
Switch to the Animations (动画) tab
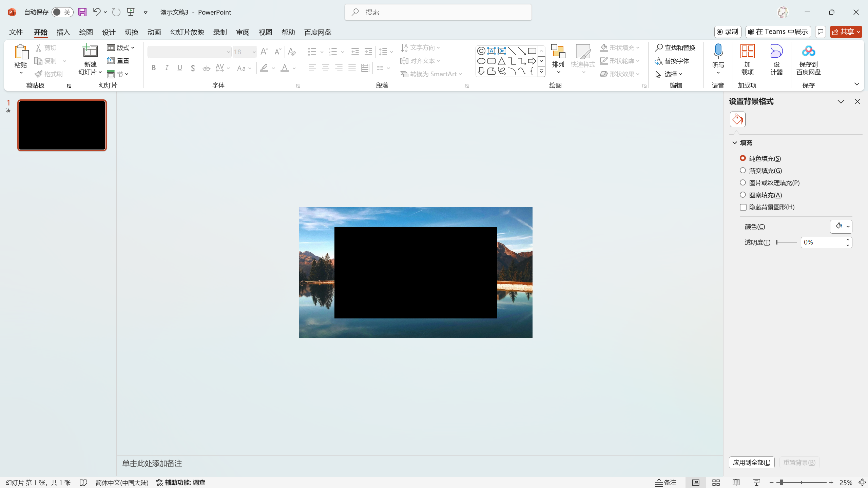pos(154,32)
